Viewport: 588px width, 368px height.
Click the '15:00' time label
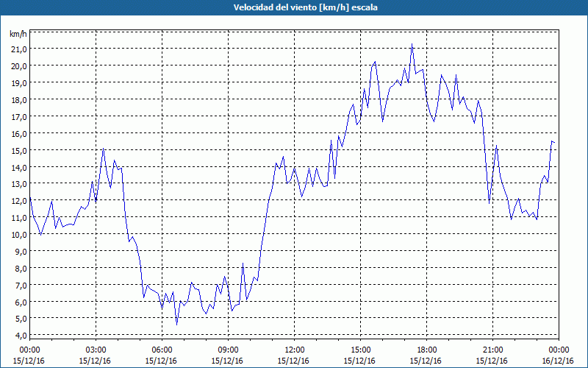[x=360, y=350]
